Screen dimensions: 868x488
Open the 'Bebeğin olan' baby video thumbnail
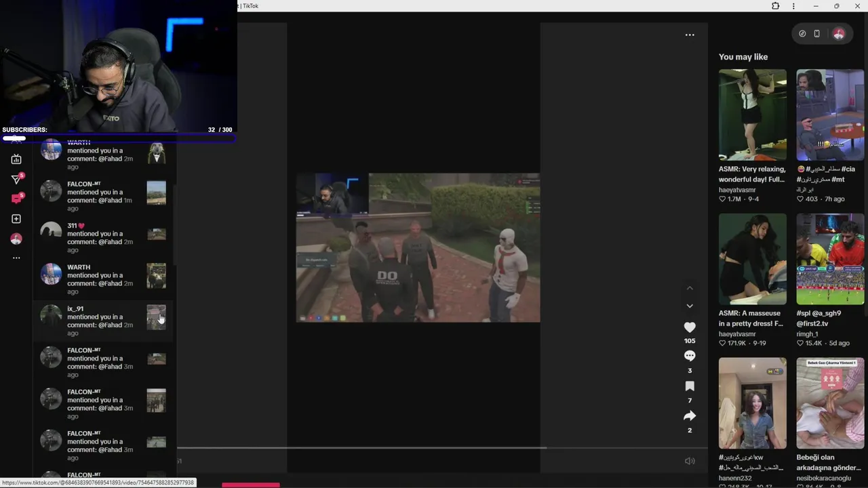pos(830,403)
